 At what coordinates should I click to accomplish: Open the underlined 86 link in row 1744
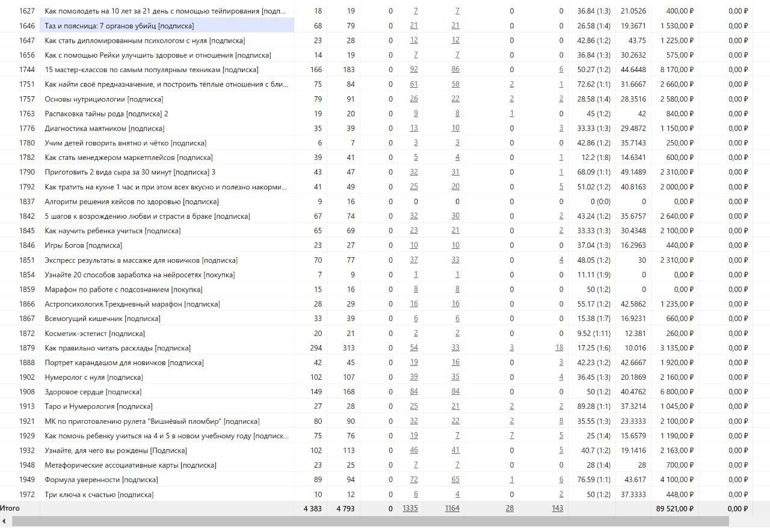pyautogui.click(x=455, y=70)
